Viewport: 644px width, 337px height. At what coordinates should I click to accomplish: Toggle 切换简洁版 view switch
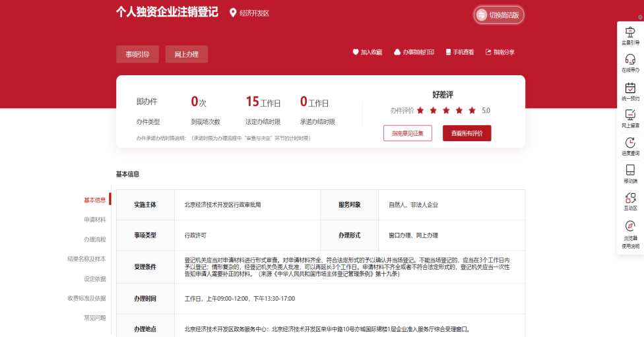pyautogui.click(x=499, y=15)
